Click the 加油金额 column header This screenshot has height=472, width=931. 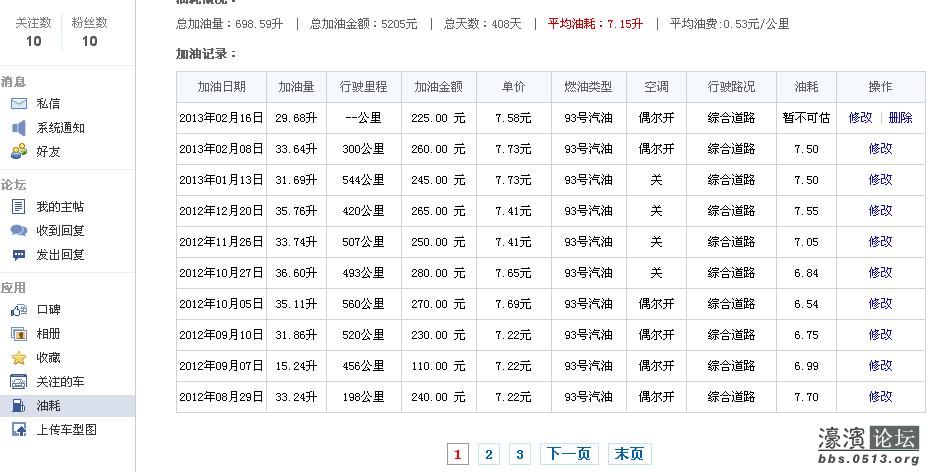[x=438, y=87]
